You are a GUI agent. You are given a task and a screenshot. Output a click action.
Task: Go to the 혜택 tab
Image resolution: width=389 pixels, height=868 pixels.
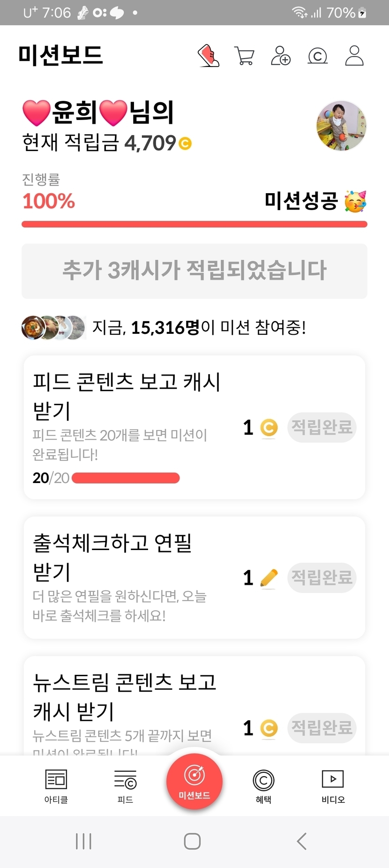[263, 786]
